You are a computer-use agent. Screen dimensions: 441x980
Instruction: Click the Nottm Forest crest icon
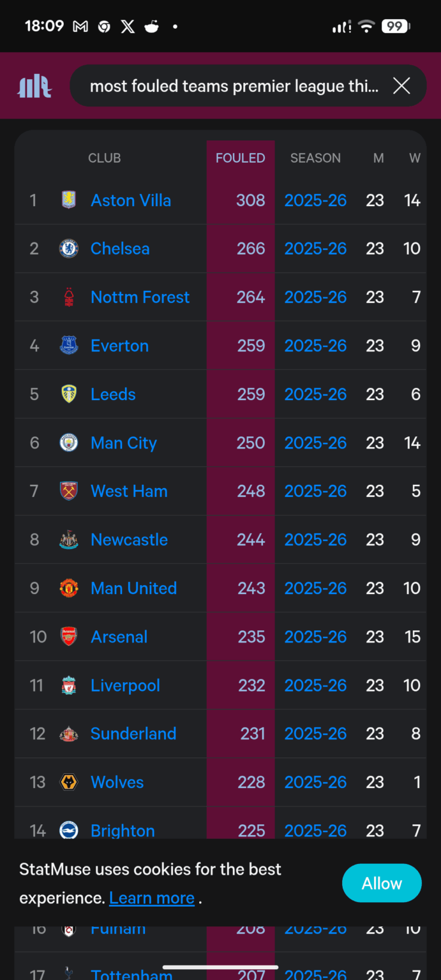68,297
